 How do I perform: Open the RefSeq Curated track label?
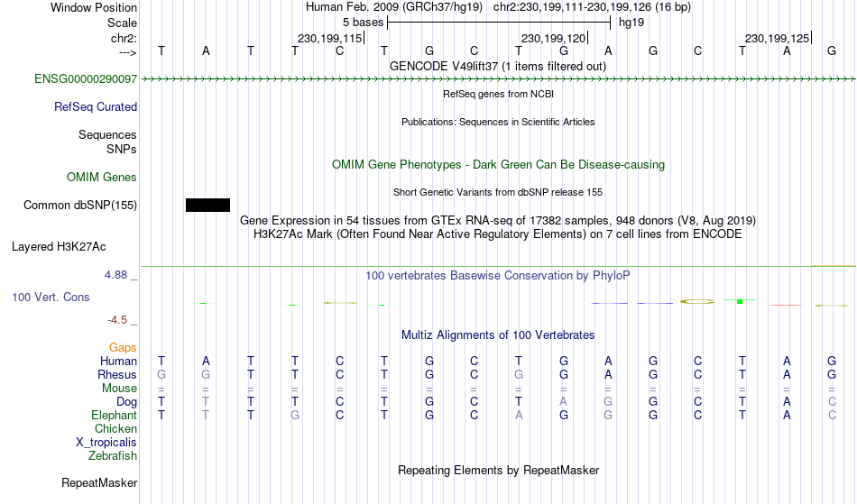click(96, 107)
